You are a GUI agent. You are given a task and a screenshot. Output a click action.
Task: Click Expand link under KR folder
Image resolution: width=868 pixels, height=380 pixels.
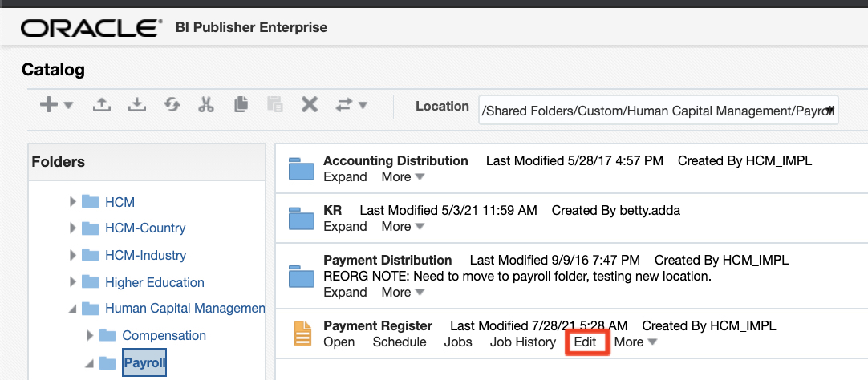tap(345, 227)
